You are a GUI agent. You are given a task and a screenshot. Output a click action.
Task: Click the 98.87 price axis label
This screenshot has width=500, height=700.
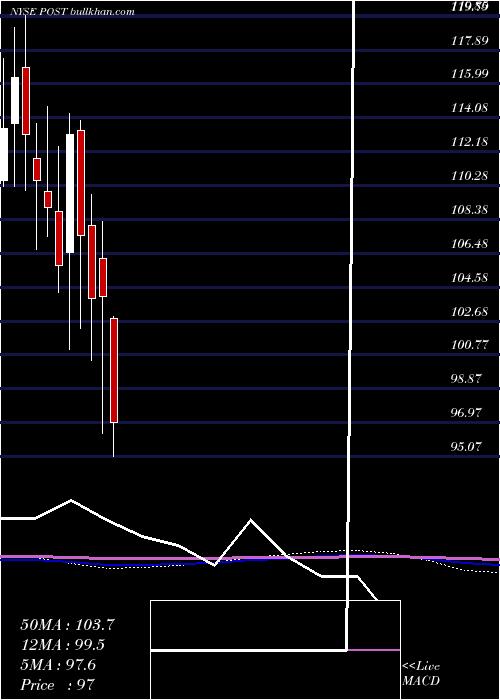pyautogui.click(x=466, y=379)
